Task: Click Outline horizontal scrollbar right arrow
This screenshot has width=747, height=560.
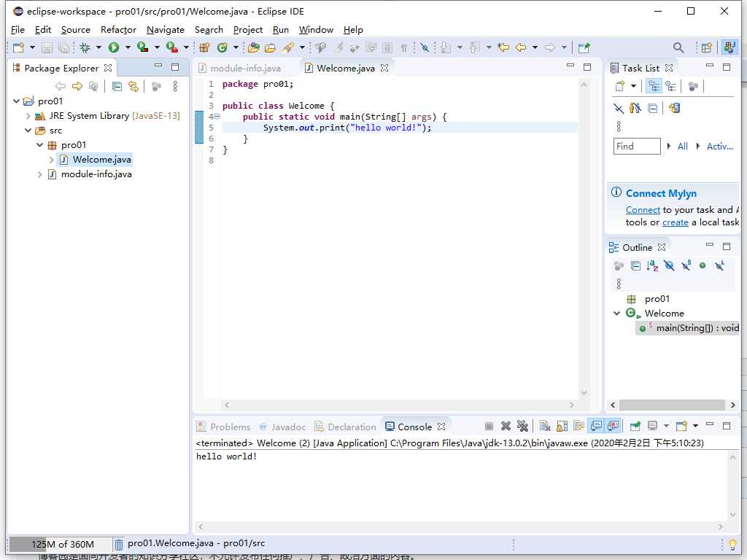Action: click(x=732, y=405)
